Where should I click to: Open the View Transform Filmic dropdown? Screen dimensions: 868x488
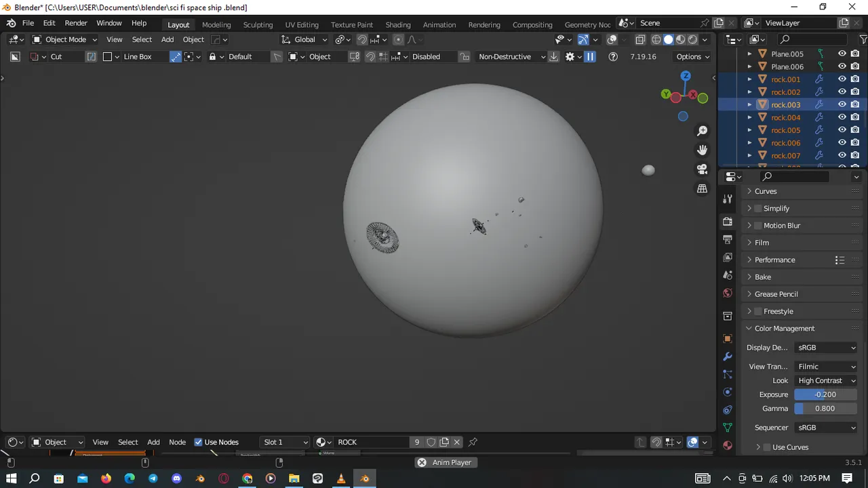[x=826, y=367]
